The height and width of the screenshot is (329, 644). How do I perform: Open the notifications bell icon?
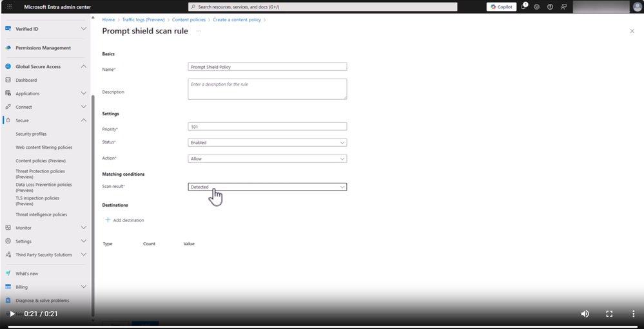tap(523, 6)
